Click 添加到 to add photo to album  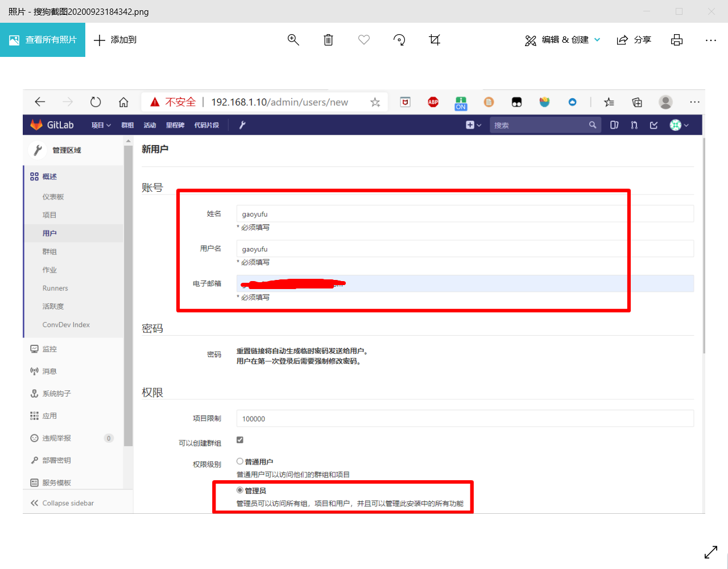click(115, 40)
